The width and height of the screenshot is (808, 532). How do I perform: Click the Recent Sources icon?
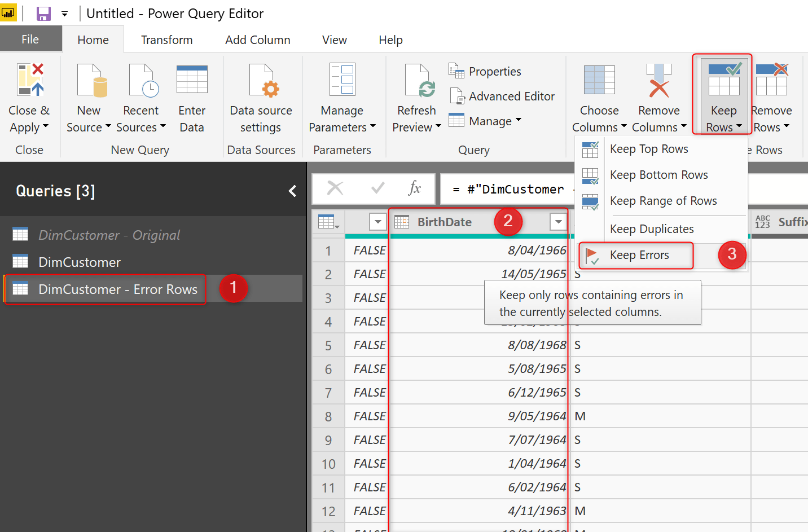pyautogui.click(x=142, y=80)
